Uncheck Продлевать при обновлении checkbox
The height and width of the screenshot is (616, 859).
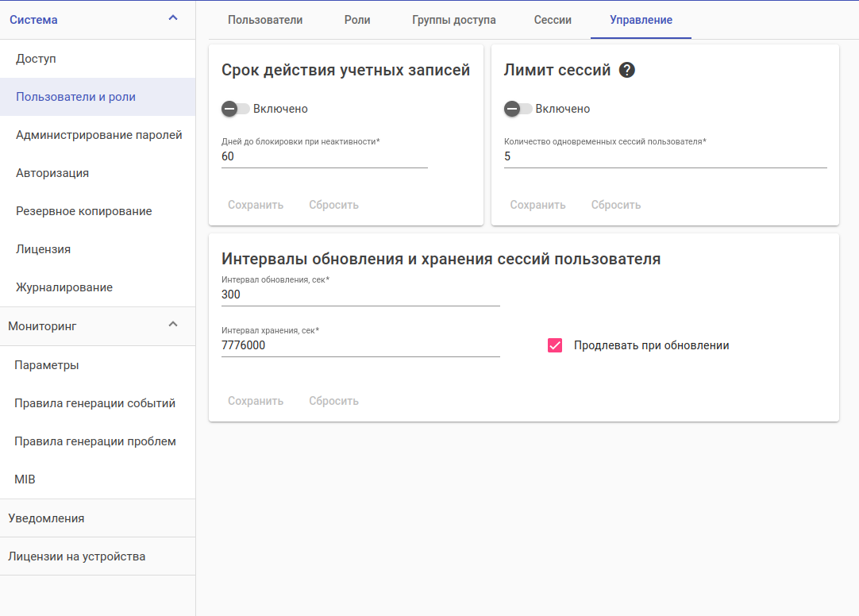(x=555, y=345)
